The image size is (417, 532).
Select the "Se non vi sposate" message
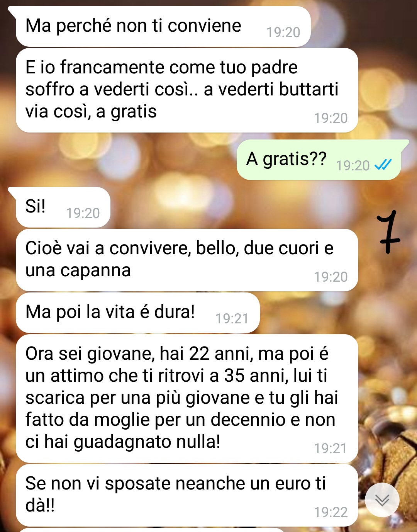pos(187,495)
